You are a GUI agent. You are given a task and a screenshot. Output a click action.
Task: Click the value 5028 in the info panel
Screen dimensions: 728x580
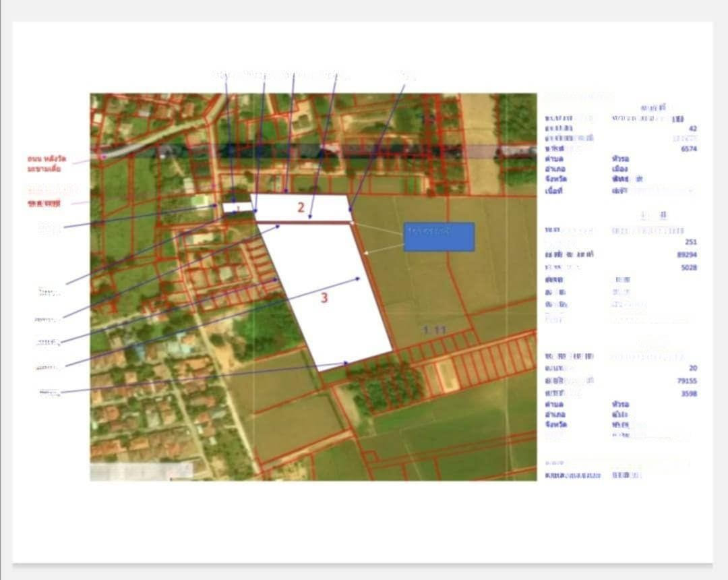(x=688, y=268)
